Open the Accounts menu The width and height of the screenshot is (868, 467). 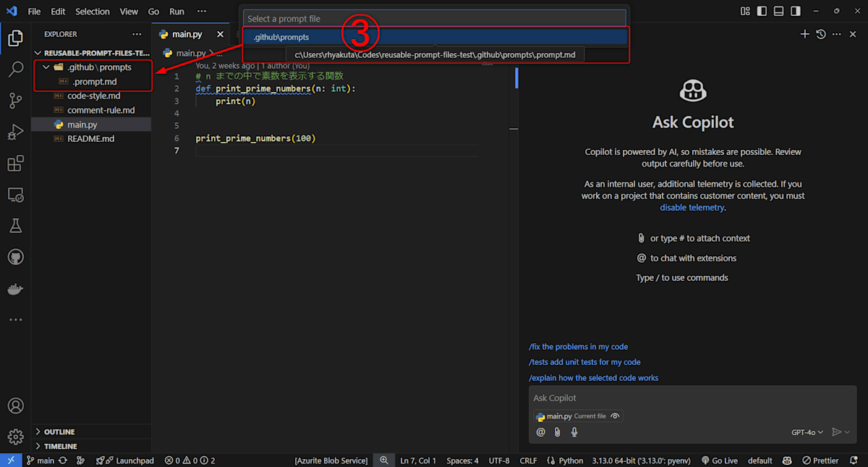(15, 406)
